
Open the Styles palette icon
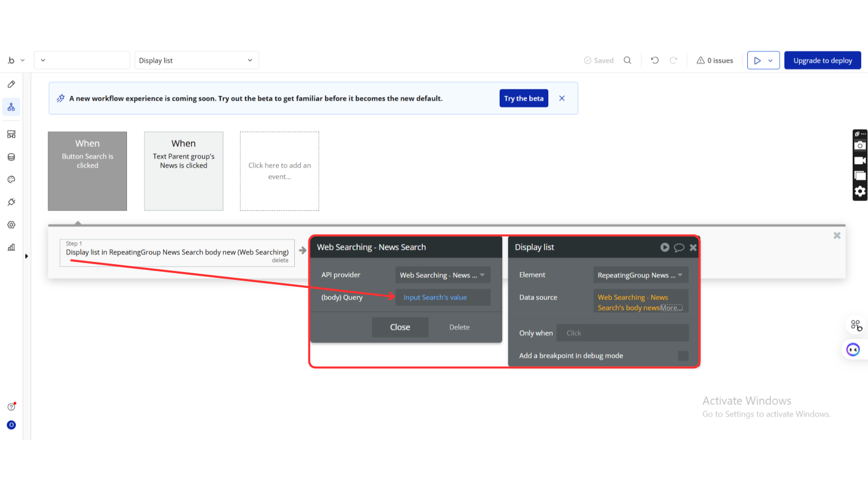pyautogui.click(x=11, y=180)
